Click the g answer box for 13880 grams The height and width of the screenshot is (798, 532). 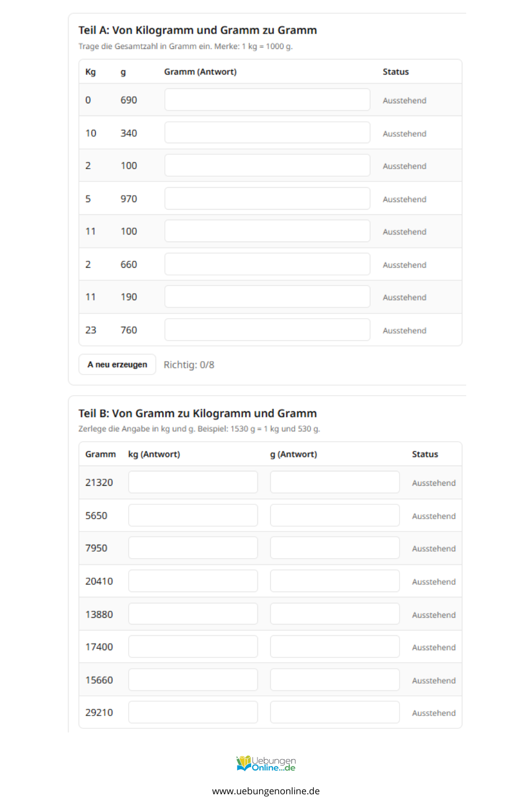point(335,614)
